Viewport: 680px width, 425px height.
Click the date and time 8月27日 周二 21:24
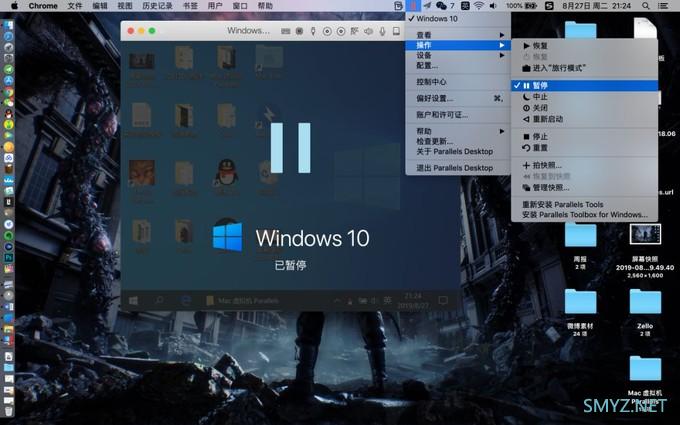tap(596, 6)
